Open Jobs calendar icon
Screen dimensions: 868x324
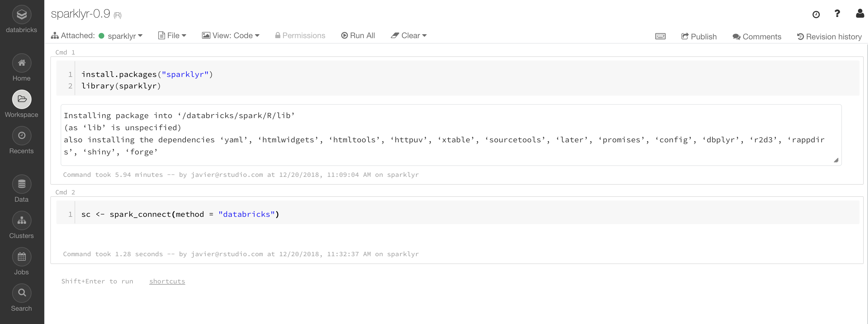pos(22,257)
